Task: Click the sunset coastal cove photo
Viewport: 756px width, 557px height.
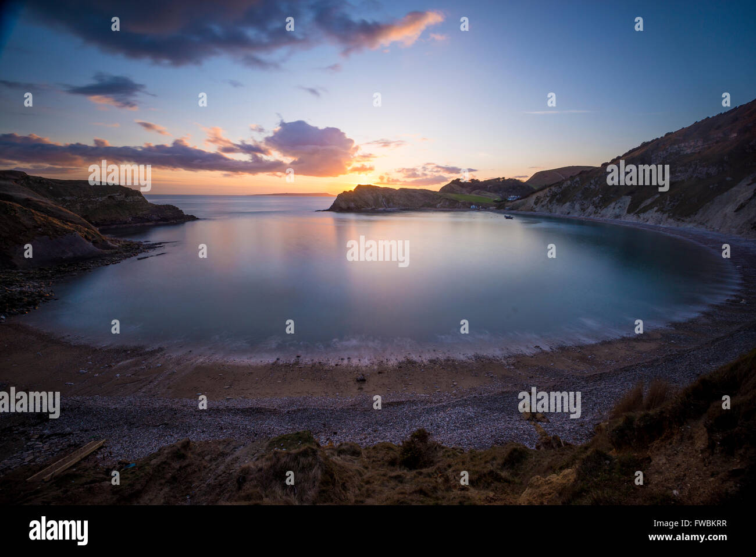Action: (378, 253)
